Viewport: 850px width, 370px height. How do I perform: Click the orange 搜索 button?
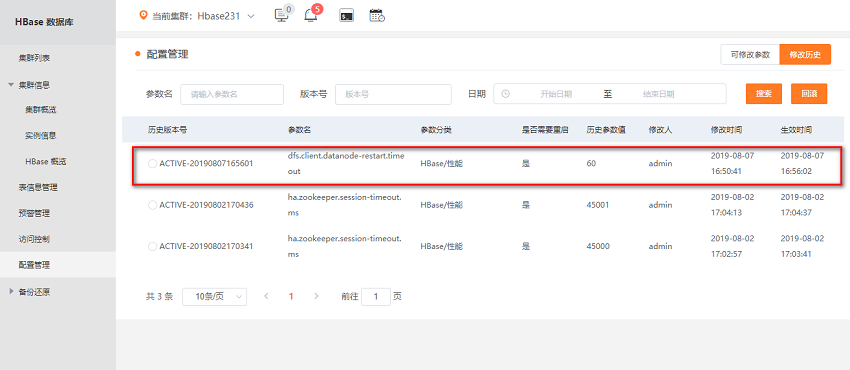pos(764,94)
